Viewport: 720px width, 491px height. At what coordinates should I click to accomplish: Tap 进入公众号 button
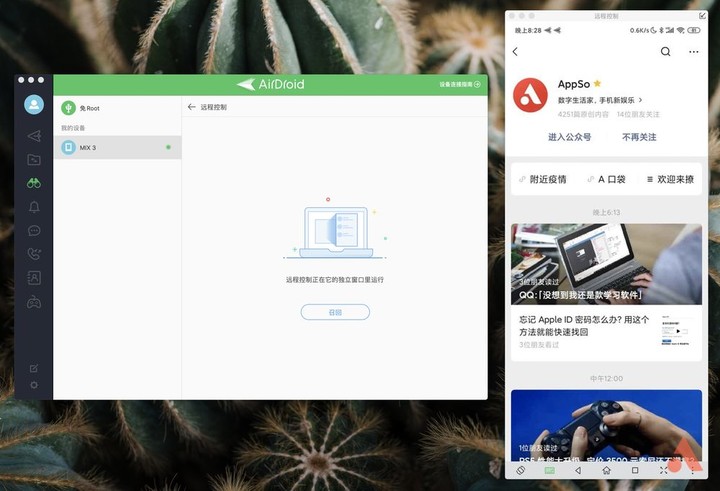(x=569, y=137)
